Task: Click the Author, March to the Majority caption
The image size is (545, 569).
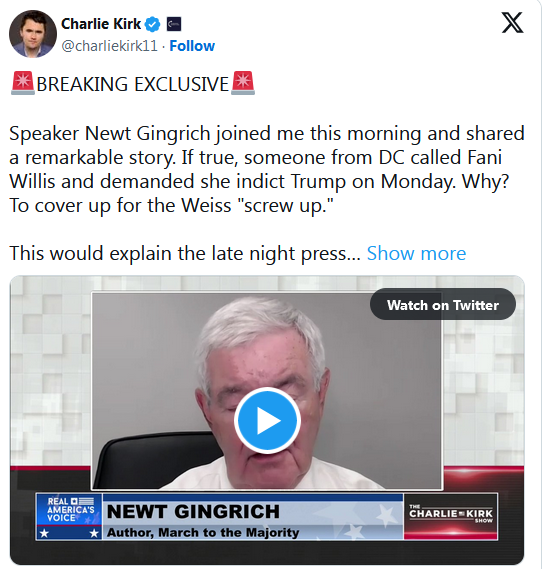Action: [203, 532]
